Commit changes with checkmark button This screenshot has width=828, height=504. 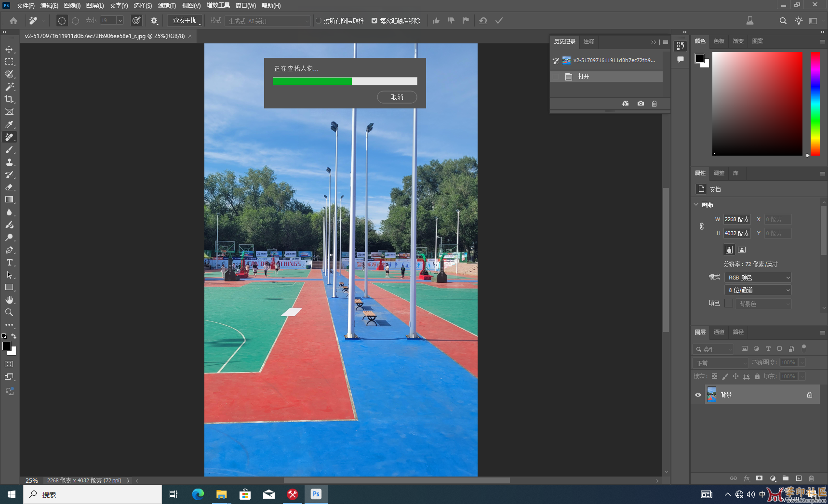499,21
